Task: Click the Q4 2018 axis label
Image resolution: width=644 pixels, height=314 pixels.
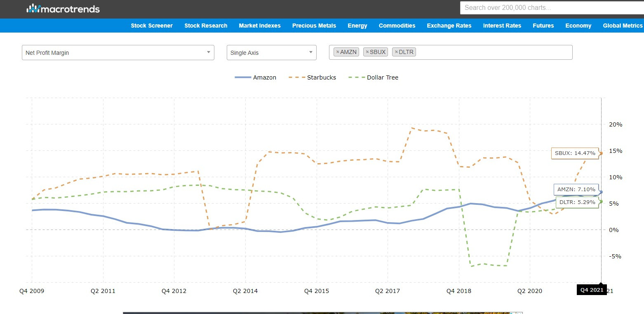Action: tap(459, 291)
